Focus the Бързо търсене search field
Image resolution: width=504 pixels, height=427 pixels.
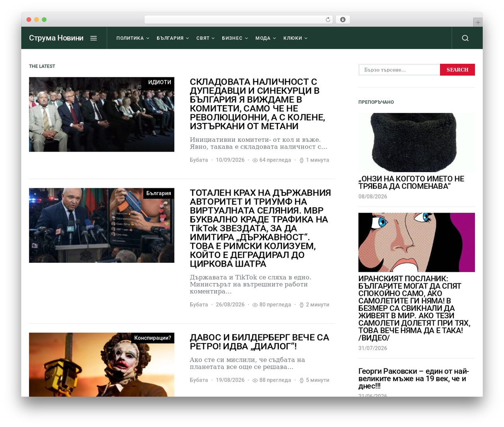pos(399,70)
